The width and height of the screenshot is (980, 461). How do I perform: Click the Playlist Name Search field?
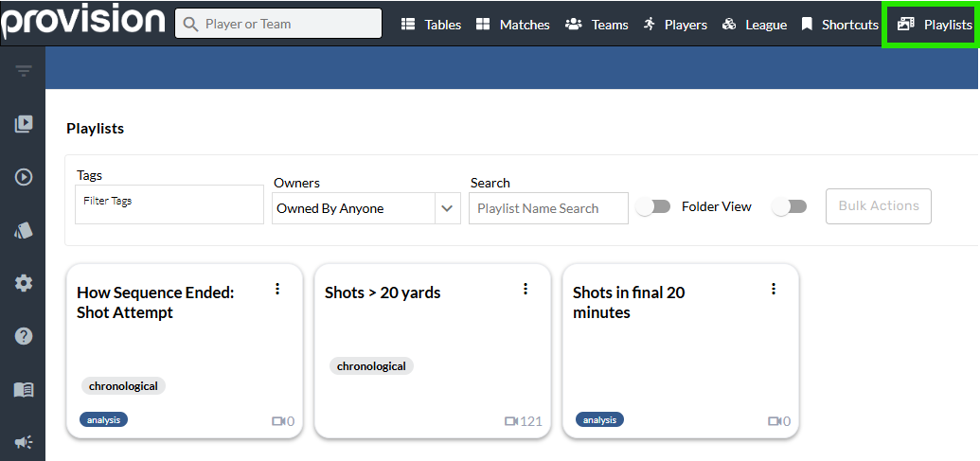tap(549, 208)
